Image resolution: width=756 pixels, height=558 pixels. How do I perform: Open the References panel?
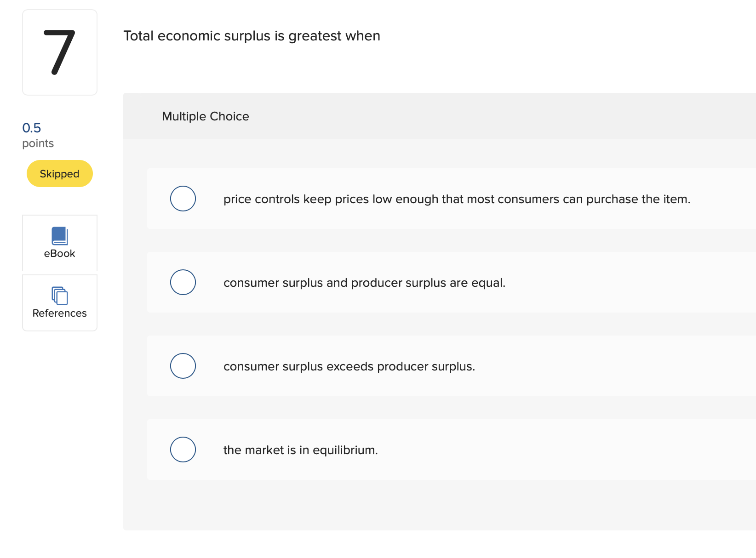click(59, 302)
